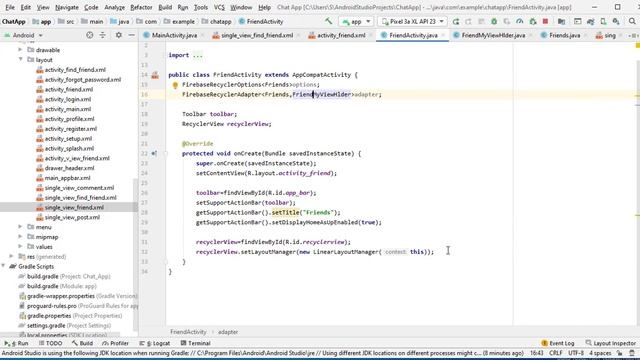Click the Sync Project with Gradle icon
This screenshot has height=360, width=640.
tap(590, 21)
